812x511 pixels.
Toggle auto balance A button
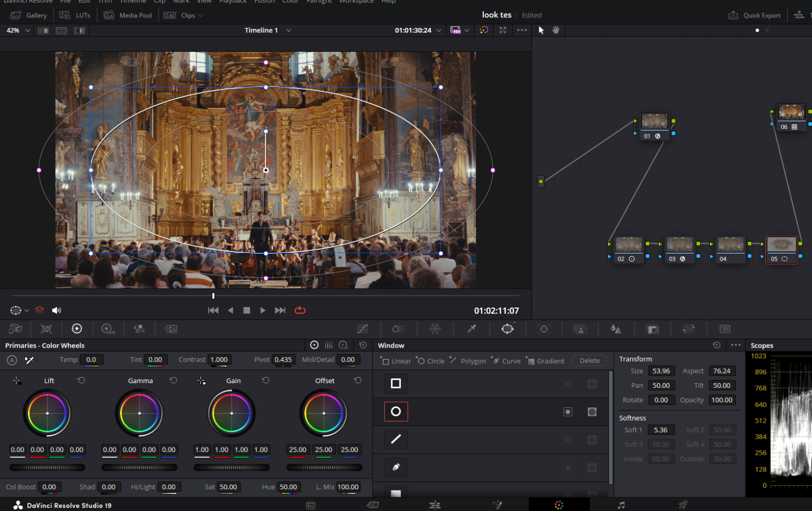12,360
